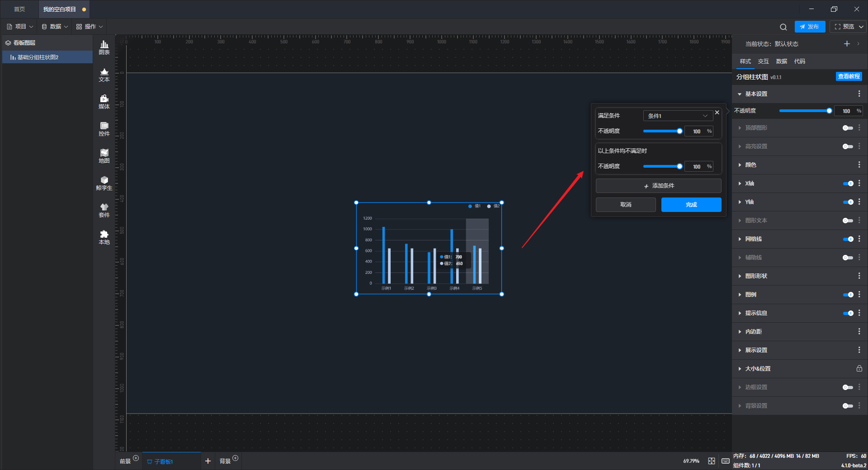Open the 预览 preview dropdown arrow

click(x=861, y=27)
